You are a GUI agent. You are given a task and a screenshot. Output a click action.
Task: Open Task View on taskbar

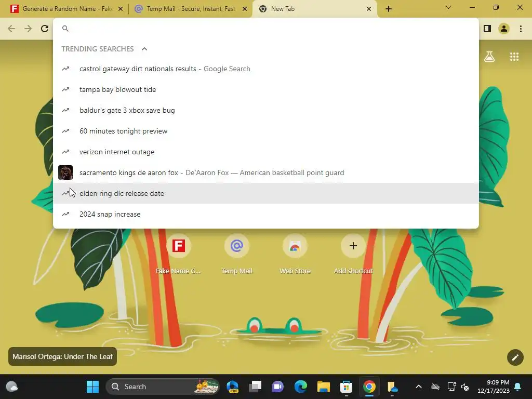[x=255, y=387]
